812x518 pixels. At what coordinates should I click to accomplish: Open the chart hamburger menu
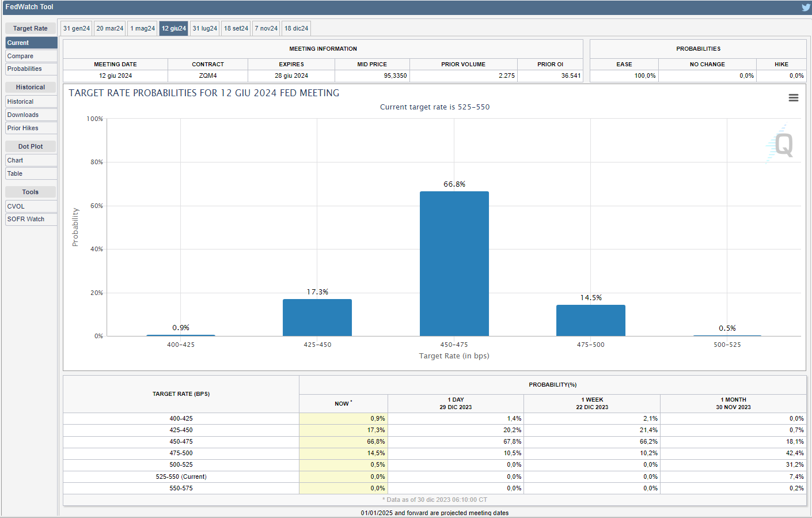793,98
